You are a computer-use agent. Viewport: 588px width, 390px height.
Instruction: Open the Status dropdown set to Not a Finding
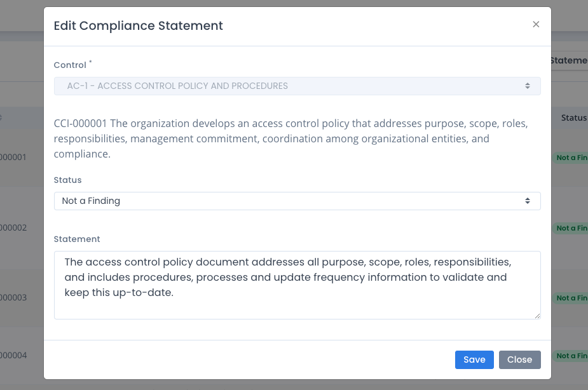[x=297, y=201]
